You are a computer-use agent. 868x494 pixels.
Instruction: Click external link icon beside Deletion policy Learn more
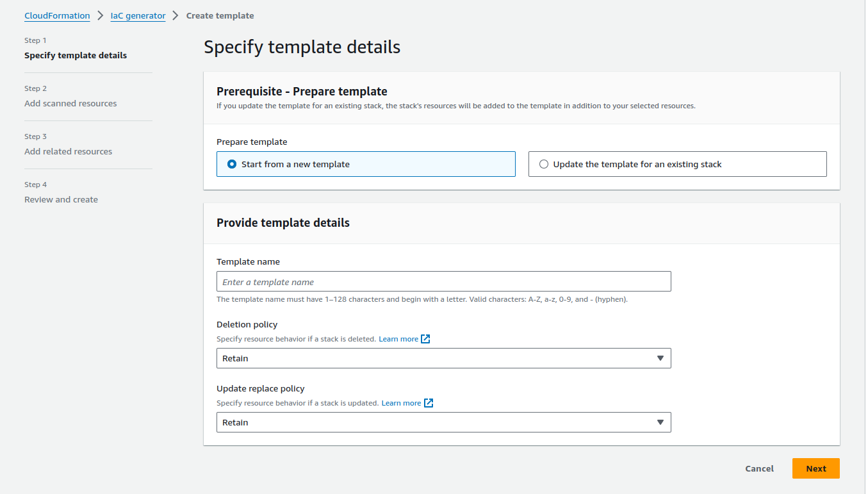click(x=425, y=339)
